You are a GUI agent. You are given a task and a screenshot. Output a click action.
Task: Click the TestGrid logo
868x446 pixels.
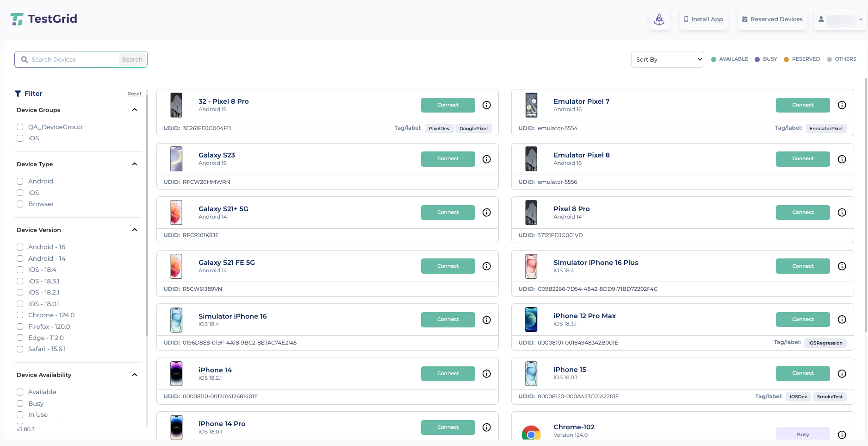pos(44,19)
